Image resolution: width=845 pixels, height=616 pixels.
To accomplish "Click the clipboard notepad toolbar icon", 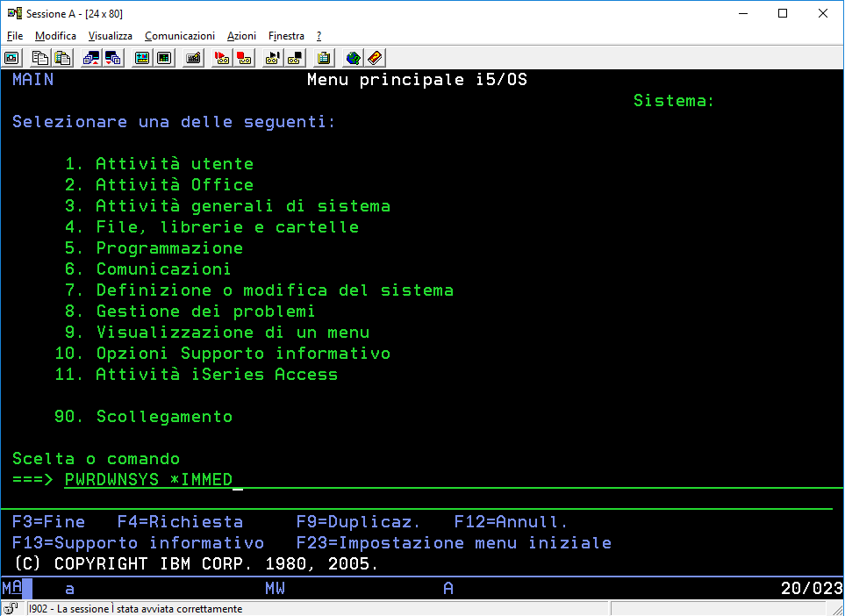I will pyautogui.click(x=324, y=58).
